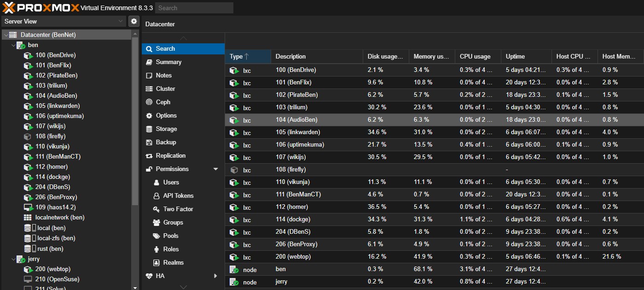Open API Tokens section icon
Screen dimensions: 644x290
[156, 196]
